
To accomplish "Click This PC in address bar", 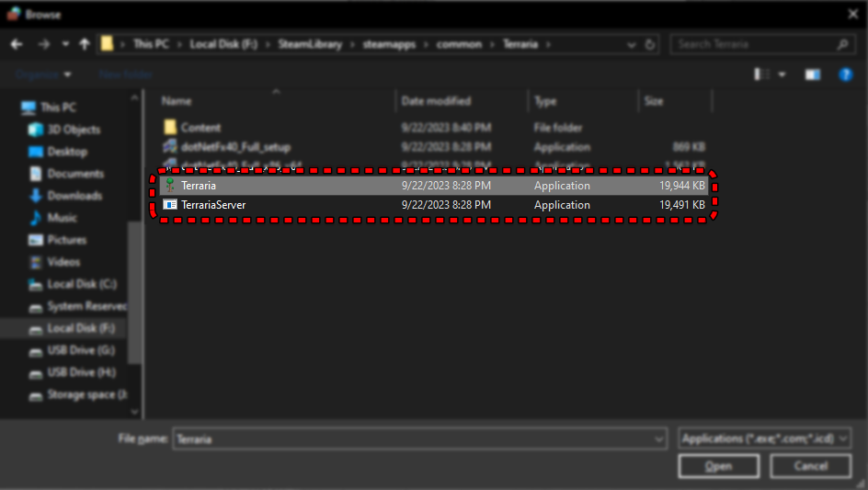I will tap(151, 44).
